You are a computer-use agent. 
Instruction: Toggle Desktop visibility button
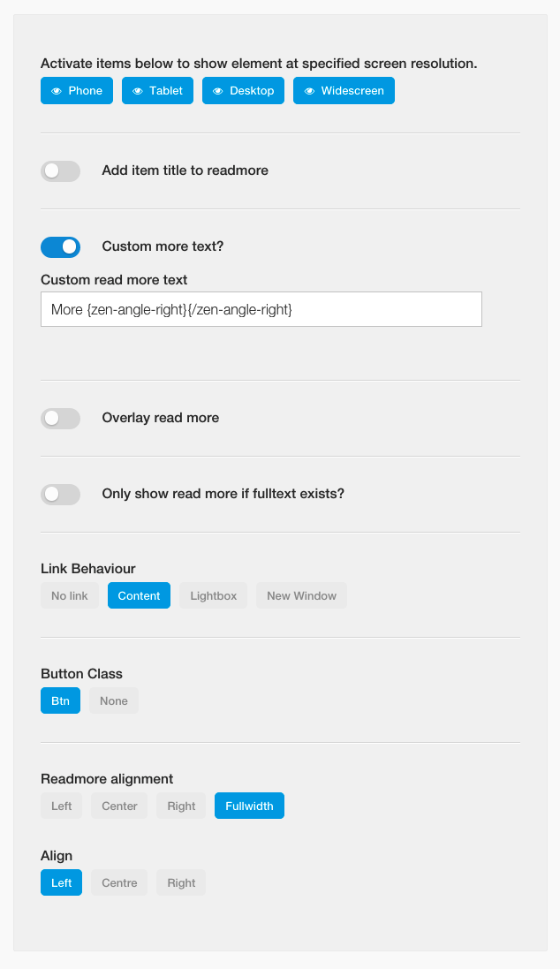tap(244, 91)
